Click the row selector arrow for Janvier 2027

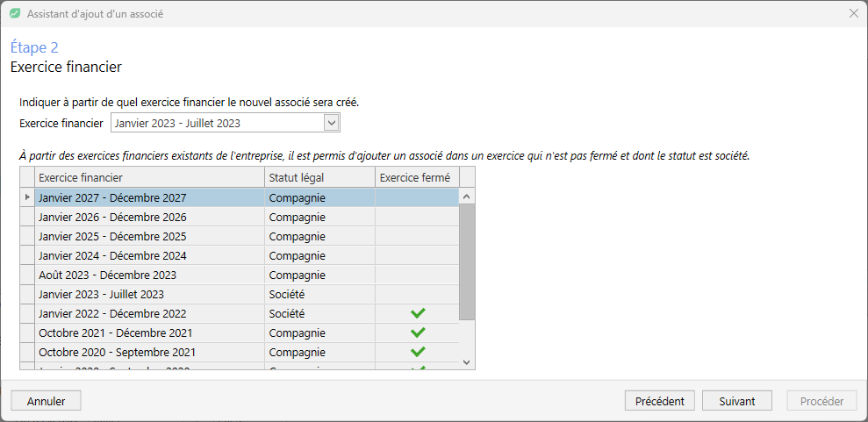coord(27,197)
